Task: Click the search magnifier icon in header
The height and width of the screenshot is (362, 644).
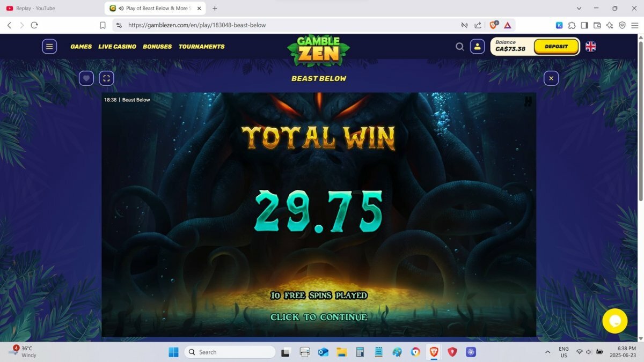Action: pyautogui.click(x=459, y=47)
